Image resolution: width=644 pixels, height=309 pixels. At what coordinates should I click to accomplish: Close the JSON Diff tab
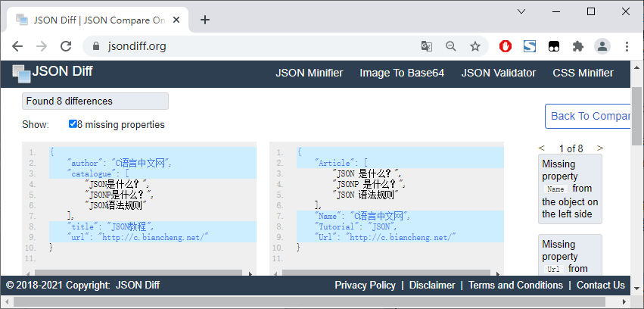click(x=176, y=20)
